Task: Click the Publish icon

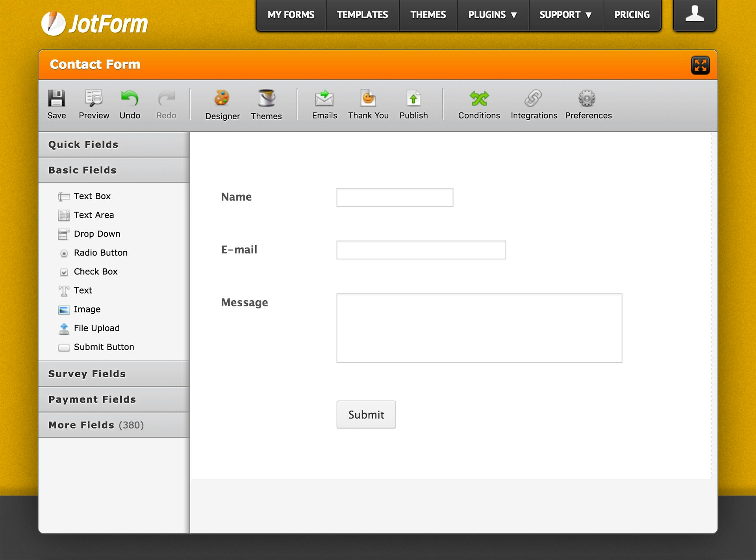Action: pyautogui.click(x=413, y=98)
